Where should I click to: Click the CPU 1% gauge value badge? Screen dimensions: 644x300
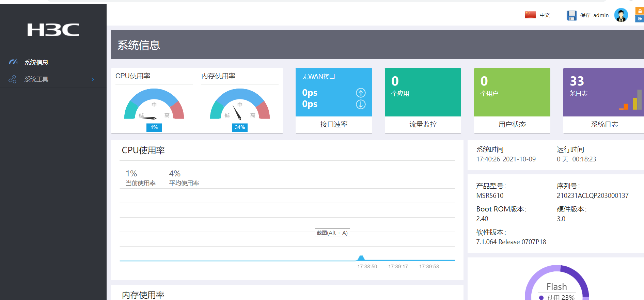click(x=154, y=127)
